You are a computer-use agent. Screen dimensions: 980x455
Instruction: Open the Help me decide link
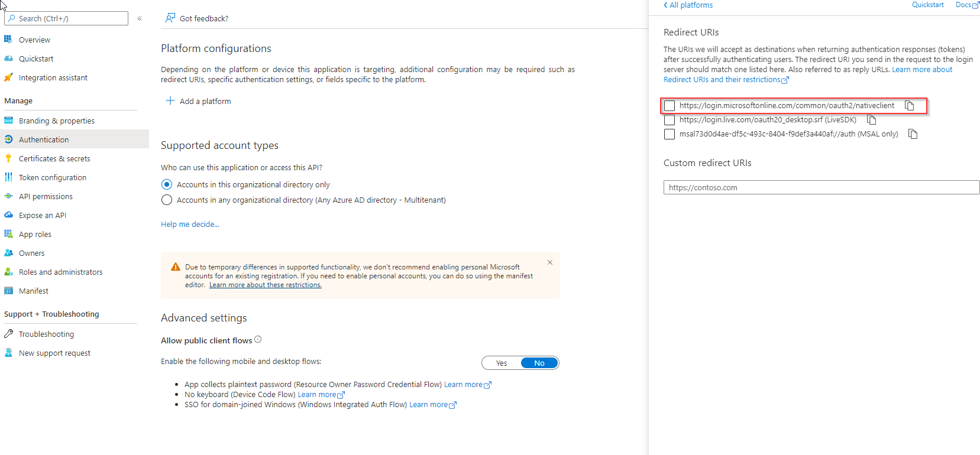(x=190, y=225)
